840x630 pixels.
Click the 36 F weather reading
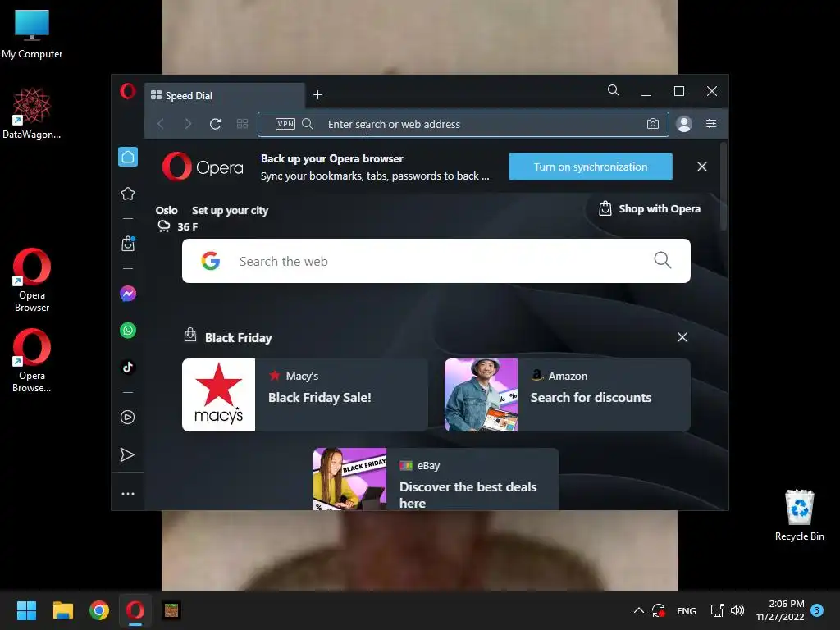point(188,226)
